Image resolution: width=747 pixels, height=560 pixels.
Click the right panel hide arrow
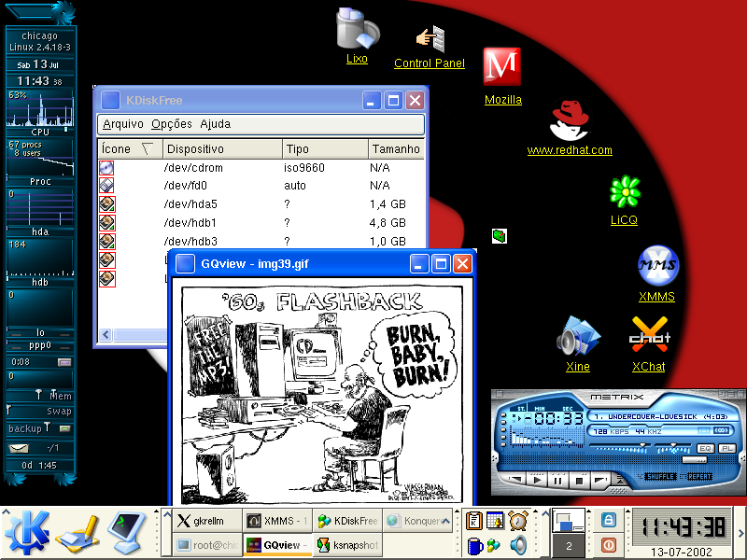click(x=741, y=533)
